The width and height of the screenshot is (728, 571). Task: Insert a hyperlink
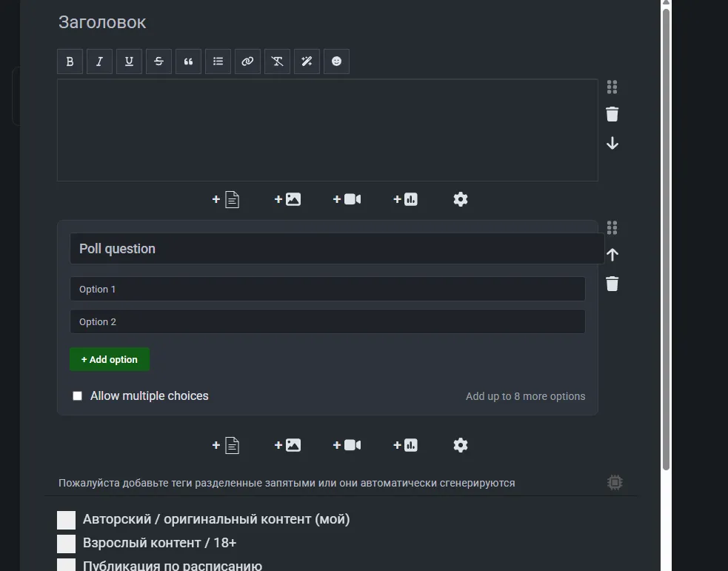point(247,61)
